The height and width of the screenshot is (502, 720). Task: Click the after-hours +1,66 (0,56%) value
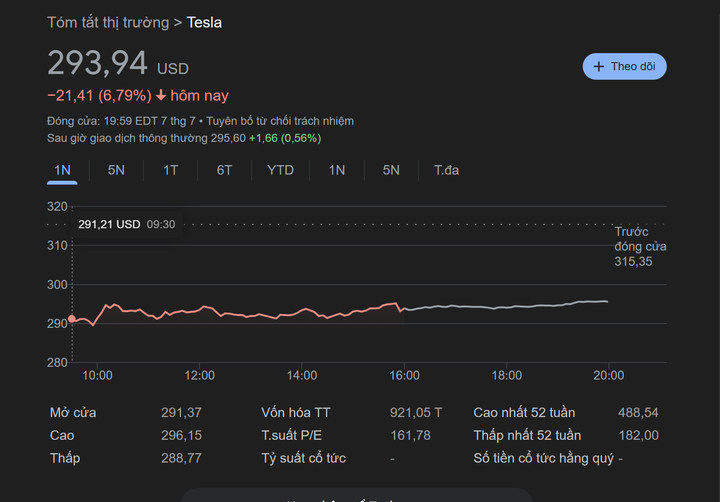[285, 138]
